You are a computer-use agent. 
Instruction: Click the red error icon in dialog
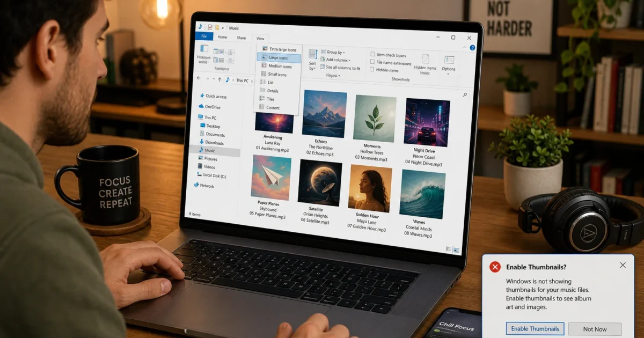495,267
